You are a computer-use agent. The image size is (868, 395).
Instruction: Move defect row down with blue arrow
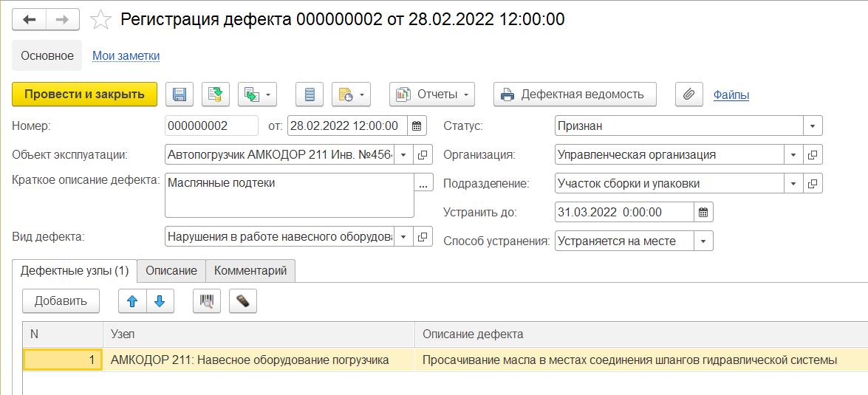click(x=160, y=300)
